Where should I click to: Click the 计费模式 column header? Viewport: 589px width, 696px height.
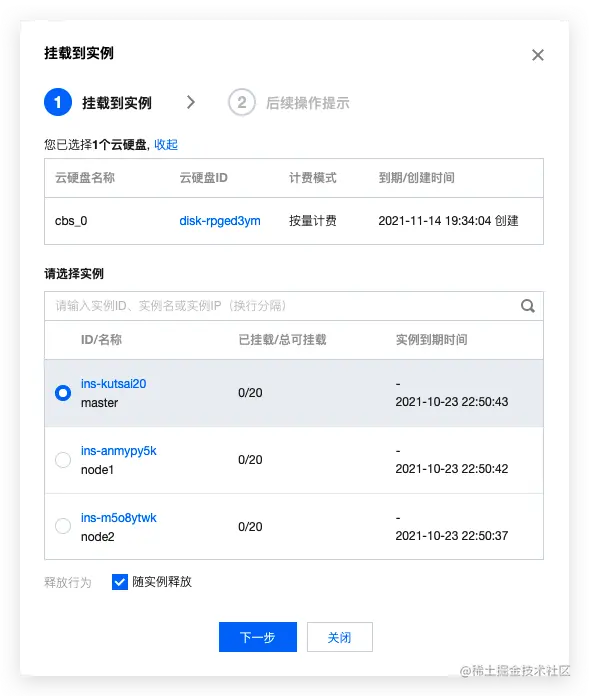312,178
